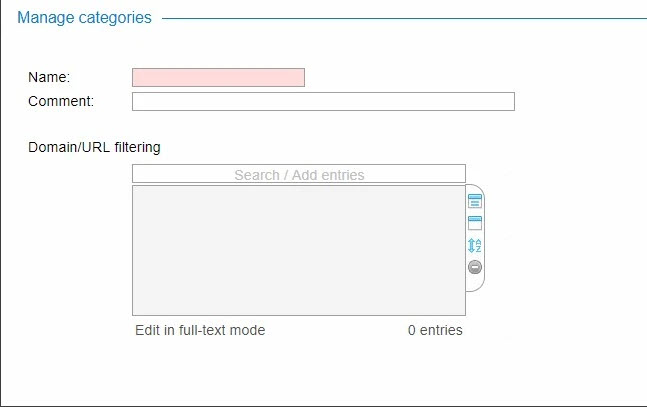Click empty space between link and entries count

[336, 330]
